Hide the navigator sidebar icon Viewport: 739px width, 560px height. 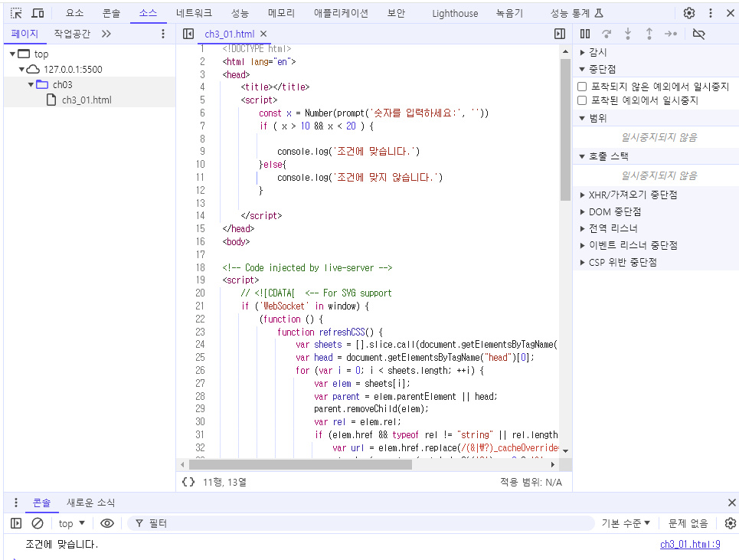click(x=188, y=34)
